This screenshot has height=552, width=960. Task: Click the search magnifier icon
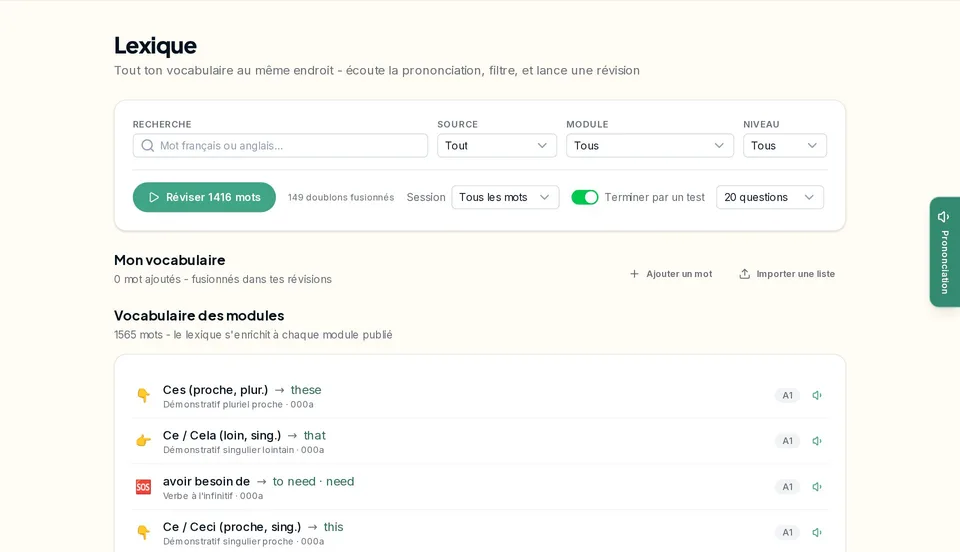click(148, 146)
